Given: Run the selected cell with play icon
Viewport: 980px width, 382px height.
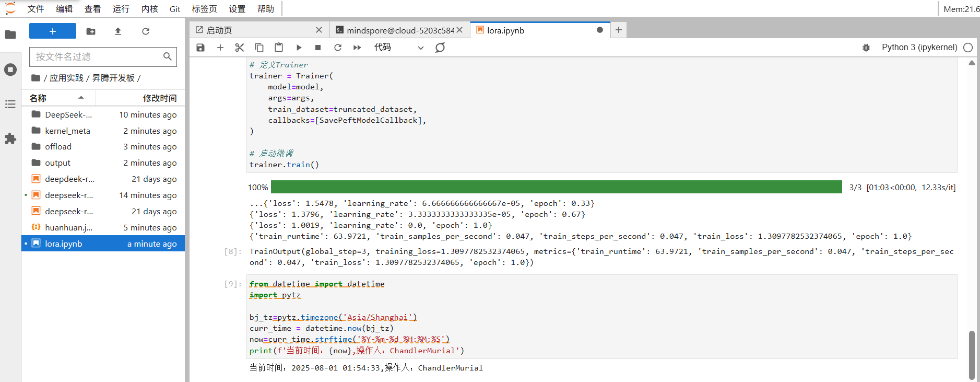Looking at the screenshot, I should [299, 48].
